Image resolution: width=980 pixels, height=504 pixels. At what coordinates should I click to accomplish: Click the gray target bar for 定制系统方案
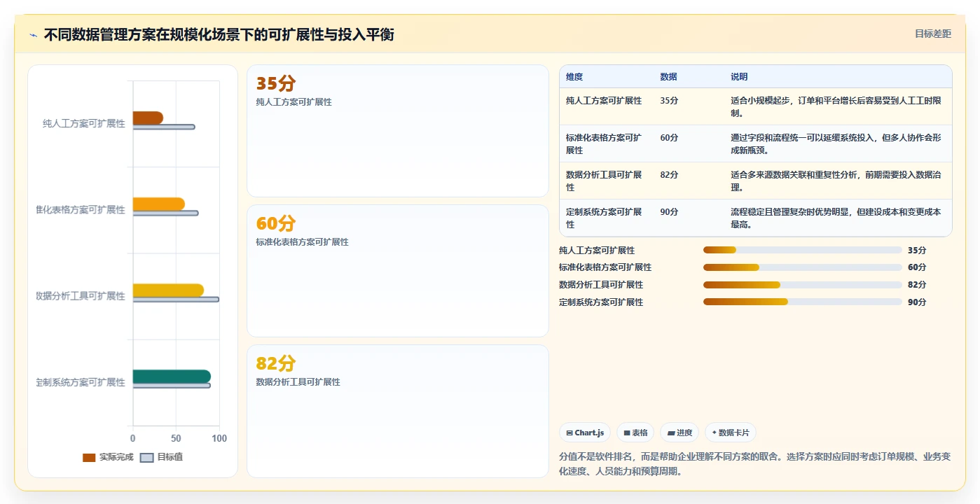click(172, 386)
